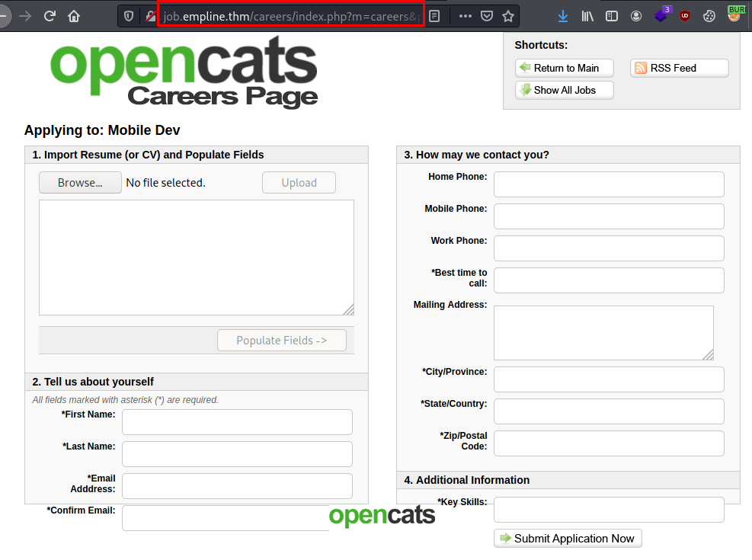Focus the First Name field

[x=238, y=422]
